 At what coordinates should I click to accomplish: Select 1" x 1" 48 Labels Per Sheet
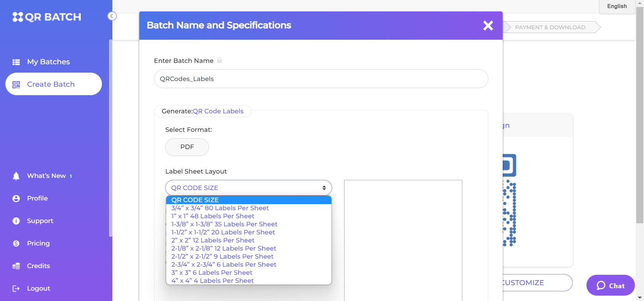click(249, 216)
